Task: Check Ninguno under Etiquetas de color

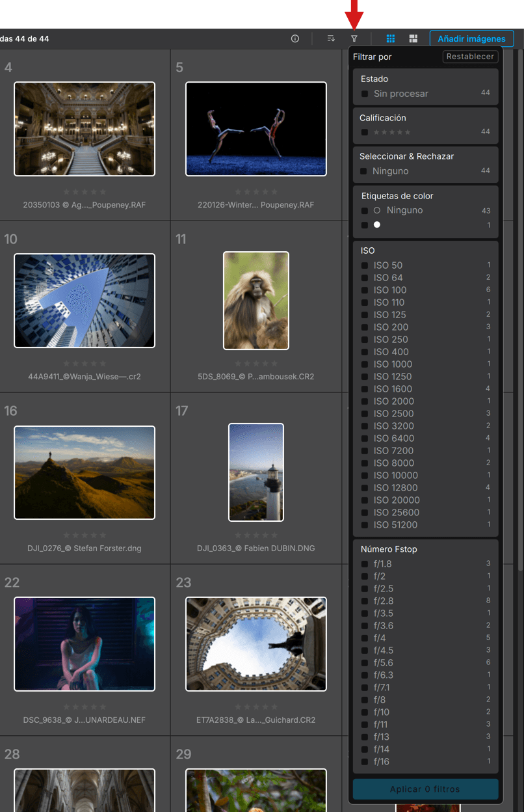Action: click(x=365, y=211)
